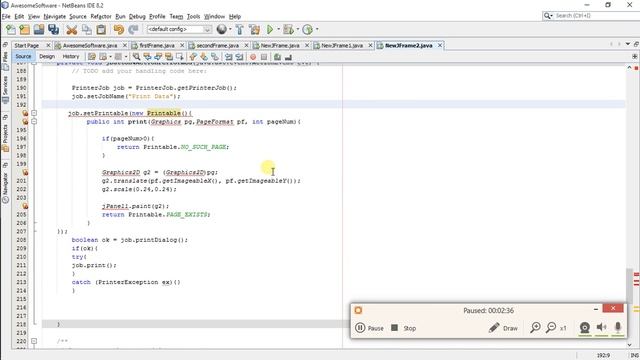
Task: Open the File menu
Action: coord(6,16)
